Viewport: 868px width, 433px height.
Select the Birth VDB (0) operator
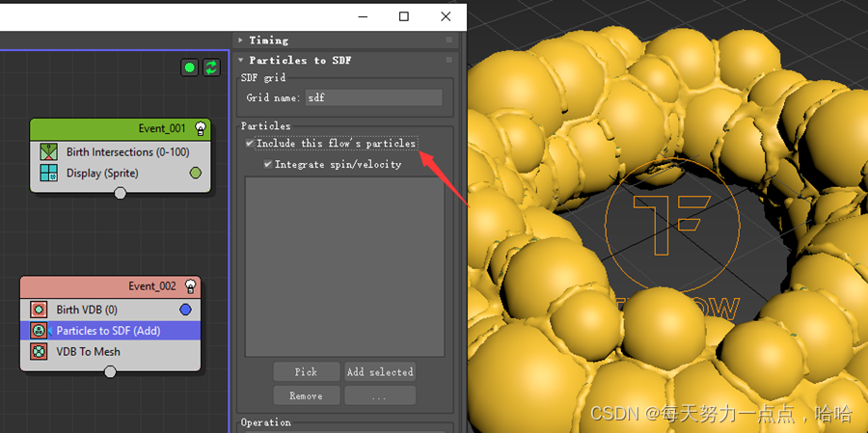pyautogui.click(x=110, y=310)
